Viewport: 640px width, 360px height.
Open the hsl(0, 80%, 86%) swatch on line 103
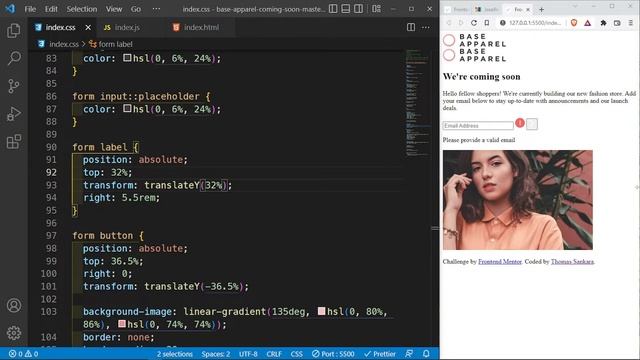click(x=321, y=311)
